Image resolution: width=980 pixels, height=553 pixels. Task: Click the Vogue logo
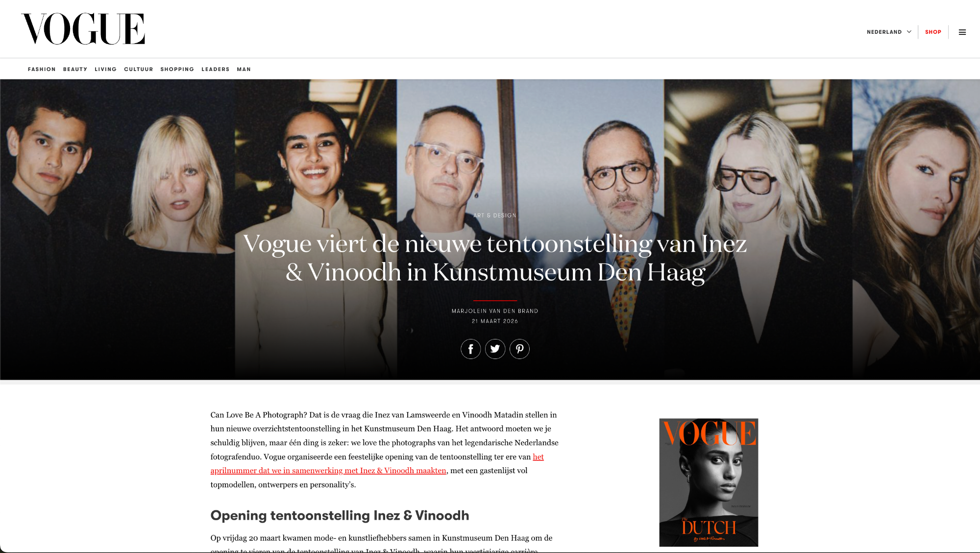[x=83, y=29]
